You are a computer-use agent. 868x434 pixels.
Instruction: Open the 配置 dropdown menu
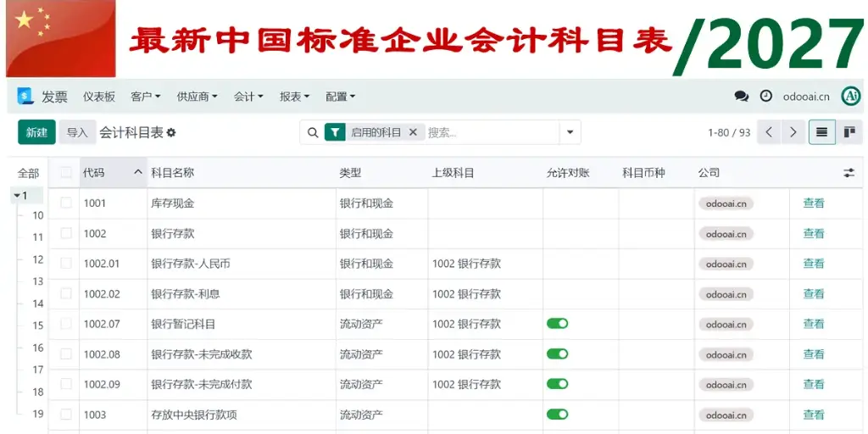click(340, 97)
